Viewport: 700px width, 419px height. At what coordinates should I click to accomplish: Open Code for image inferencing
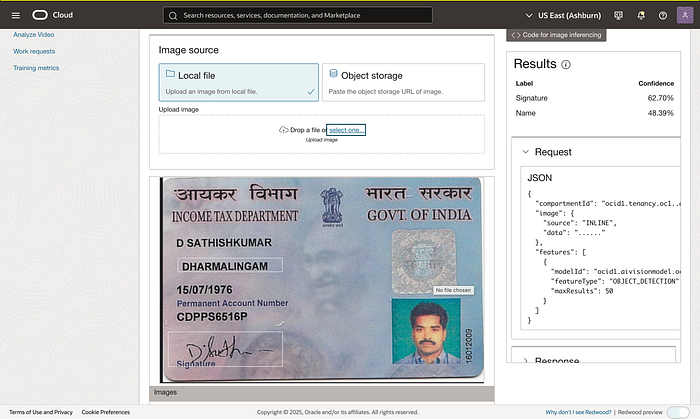point(556,35)
